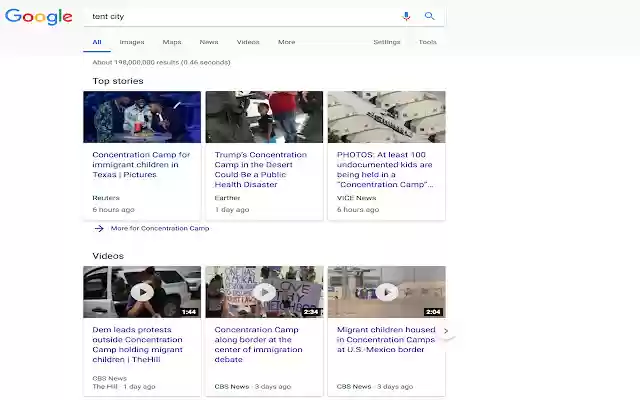Click the 'CBS News · 3 days ago' label under border debate video
The height and width of the screenshot is (400, 640).
[x=253, y=387]
